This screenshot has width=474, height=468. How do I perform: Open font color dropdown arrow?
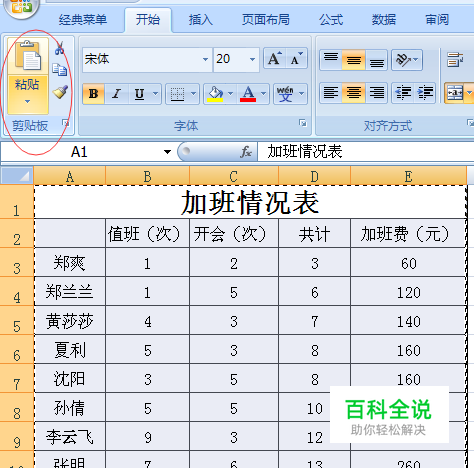click(x=263, y=94)
